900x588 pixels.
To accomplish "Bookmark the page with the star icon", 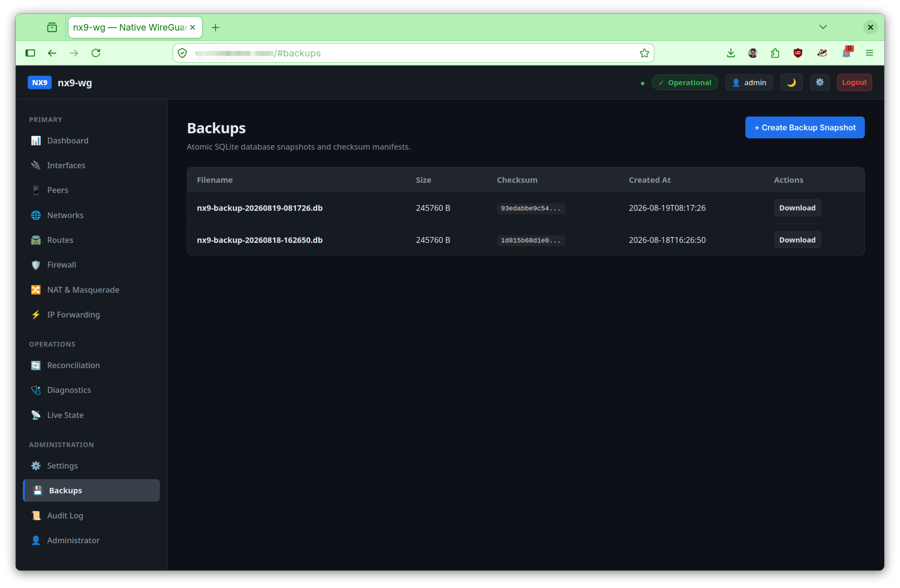I will [x=644, y=53].
